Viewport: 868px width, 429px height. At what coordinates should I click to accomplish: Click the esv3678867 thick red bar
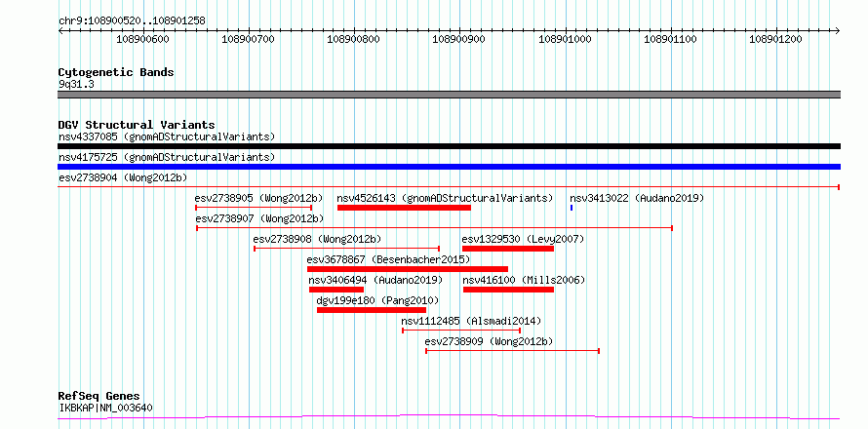tap(408, 269)
